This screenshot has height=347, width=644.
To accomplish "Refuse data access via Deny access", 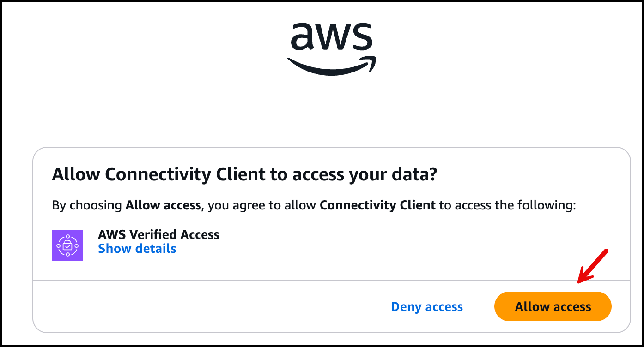I will pyautogui.click(x=426, y=306).
